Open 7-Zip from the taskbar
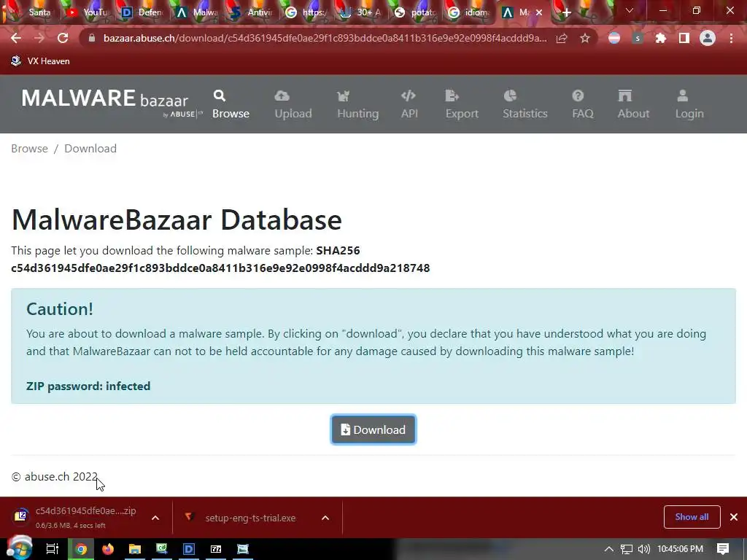The width and height of the screenshot is (747, 560). click(x=216, y=549)
